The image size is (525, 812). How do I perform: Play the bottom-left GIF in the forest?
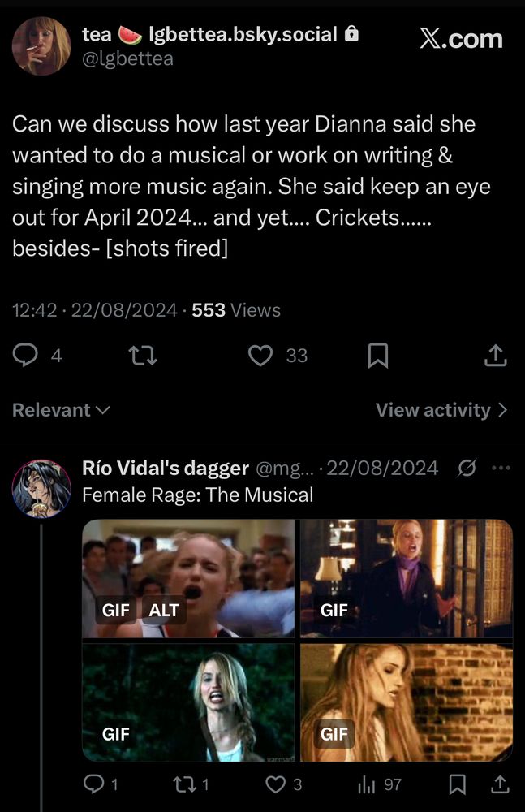[x=188, y=702]
